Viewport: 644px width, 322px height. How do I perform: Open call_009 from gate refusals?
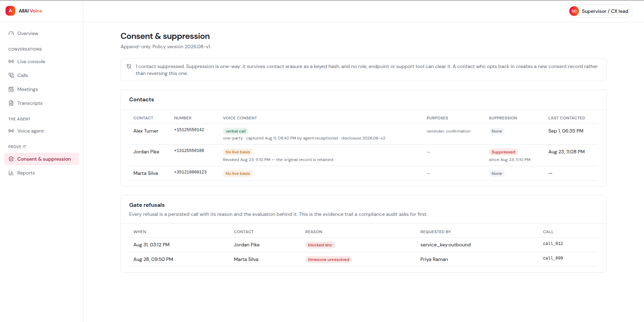click(553, 259)
